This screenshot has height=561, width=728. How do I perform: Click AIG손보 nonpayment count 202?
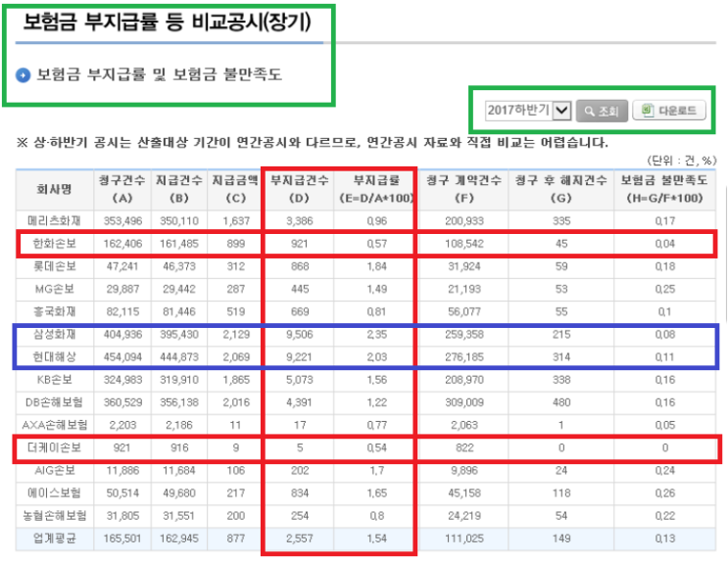tap(300, 470)
